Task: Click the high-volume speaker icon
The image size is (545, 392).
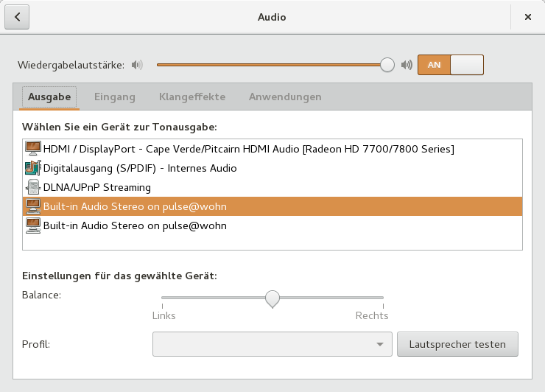Action: click(407, 65)
